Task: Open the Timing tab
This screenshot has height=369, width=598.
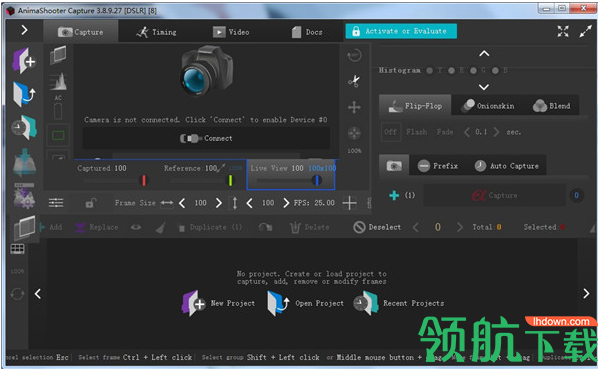Action: [x=156, y=32]
